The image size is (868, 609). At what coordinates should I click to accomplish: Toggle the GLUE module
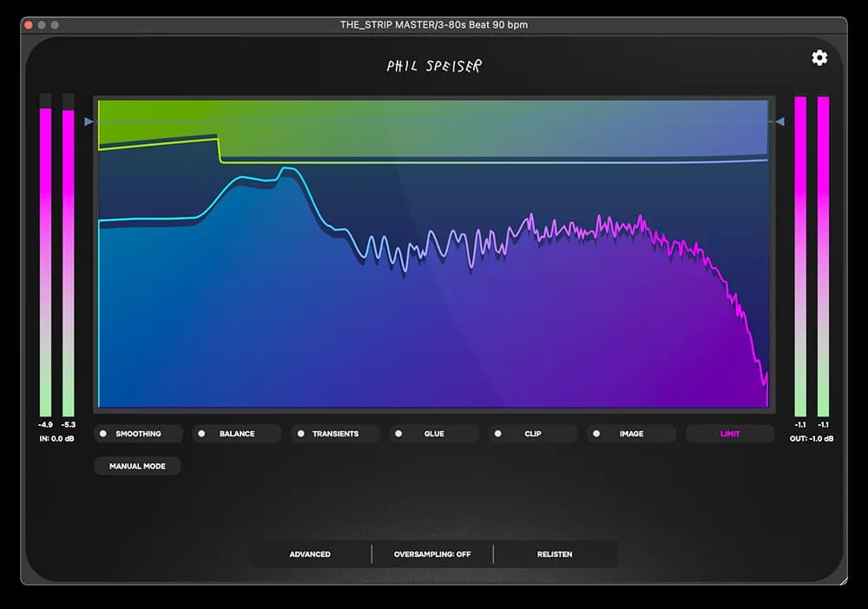(x=434, y=434)
